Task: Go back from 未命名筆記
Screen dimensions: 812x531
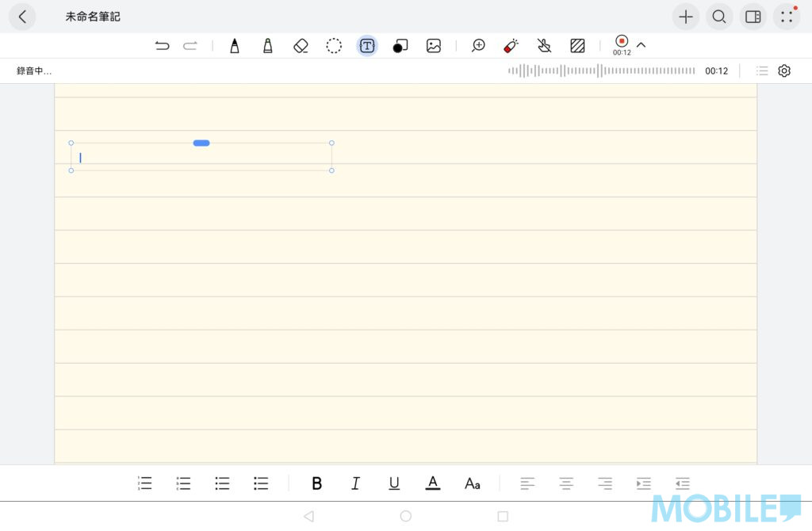Action: (x=22, y=17)
